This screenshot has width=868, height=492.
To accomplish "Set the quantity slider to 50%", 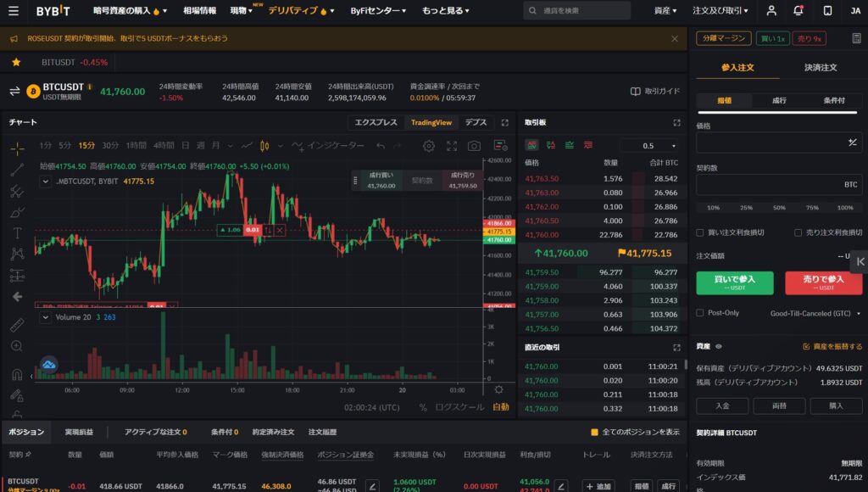I will coord(780,208).
